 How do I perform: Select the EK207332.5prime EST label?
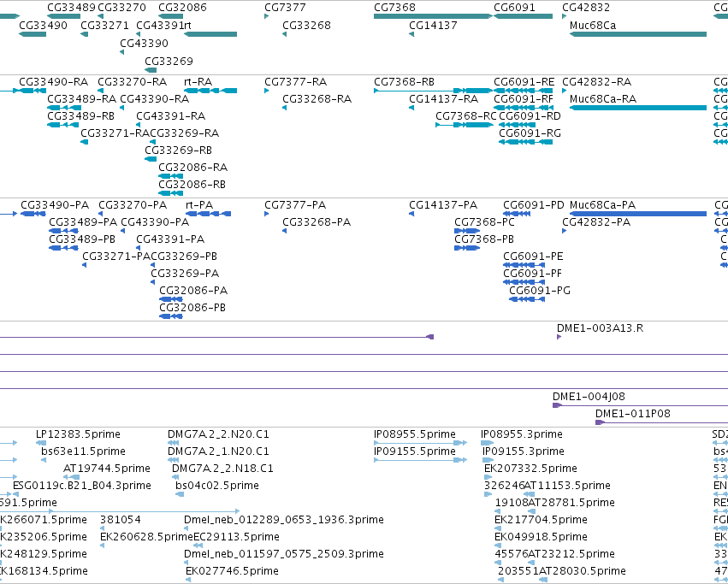[530, 468]
